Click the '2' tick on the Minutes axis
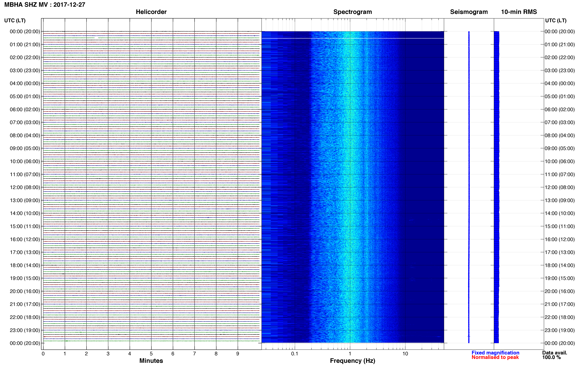 pos(86,354)
